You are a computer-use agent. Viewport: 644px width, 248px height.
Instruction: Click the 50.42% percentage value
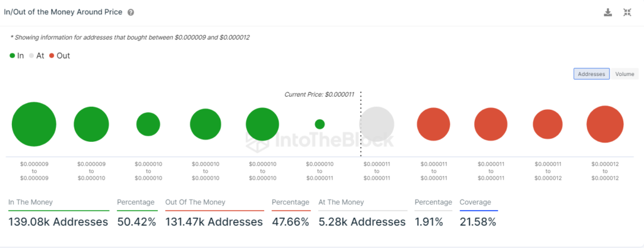click(136, 222)
